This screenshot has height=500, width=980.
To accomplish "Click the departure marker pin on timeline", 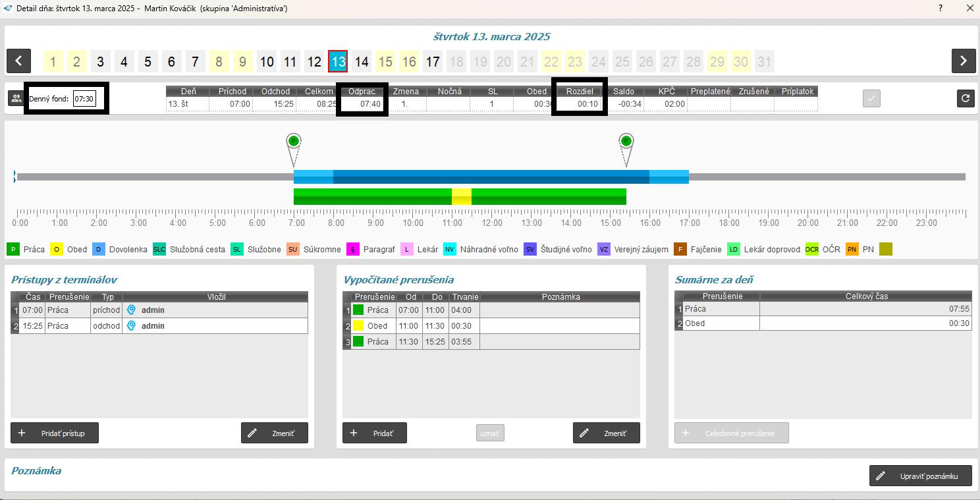I will (626, 142).
